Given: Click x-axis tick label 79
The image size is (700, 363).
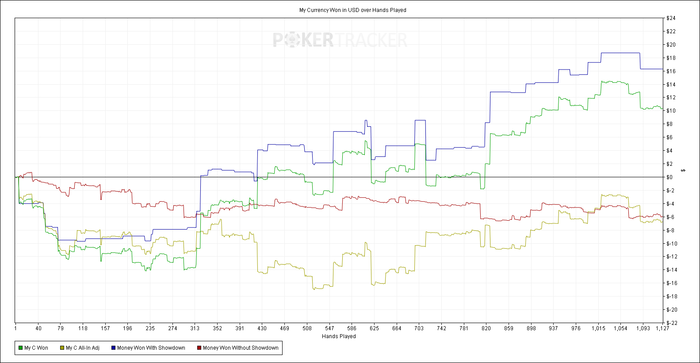Looking at the screenshot, I should [61, 329].
